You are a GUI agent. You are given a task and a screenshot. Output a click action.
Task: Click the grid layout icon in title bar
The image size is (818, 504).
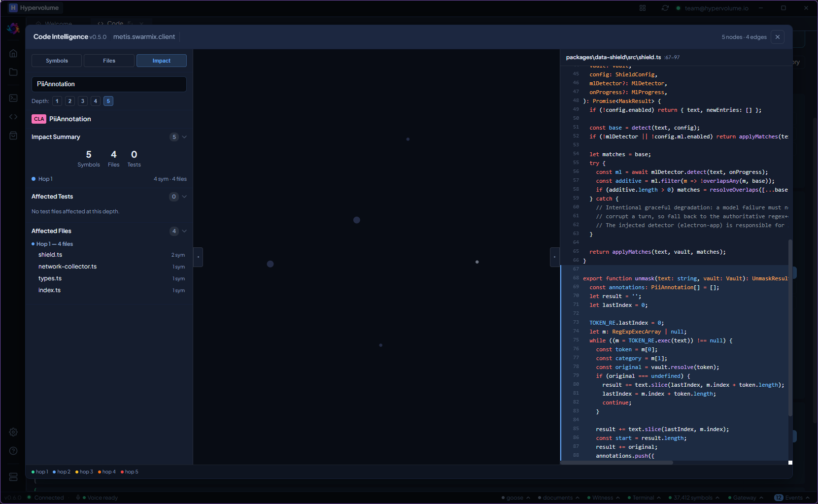tap(643, 8)
